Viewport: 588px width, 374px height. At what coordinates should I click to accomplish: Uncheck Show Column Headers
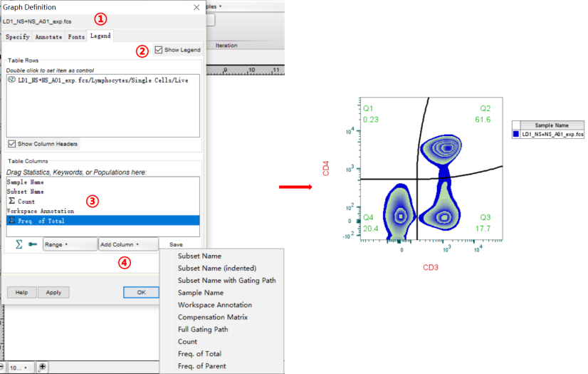point(12,144)
